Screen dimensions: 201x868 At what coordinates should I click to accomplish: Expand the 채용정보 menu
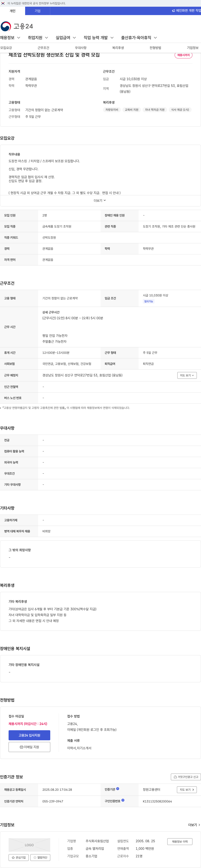(10, 38)
